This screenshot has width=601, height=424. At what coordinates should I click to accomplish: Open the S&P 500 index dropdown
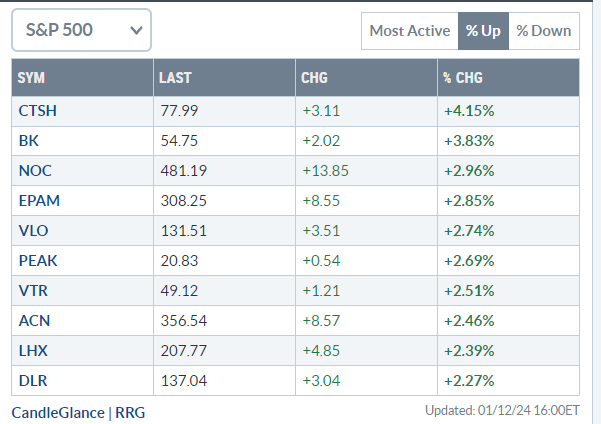(x=81, y=30)
